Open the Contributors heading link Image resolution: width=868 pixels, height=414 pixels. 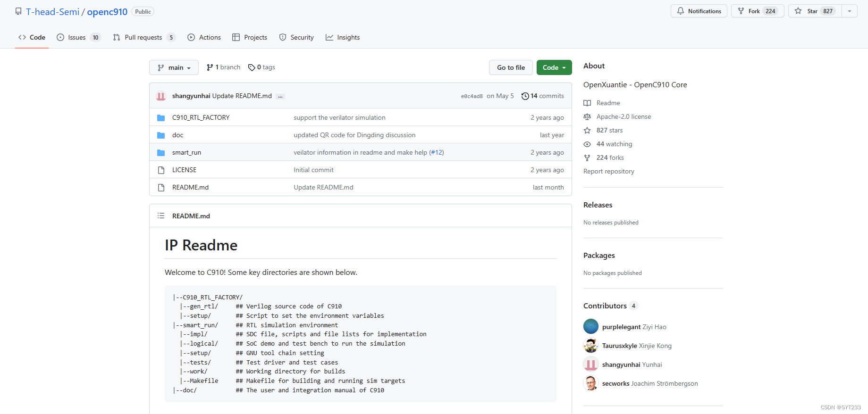611,306
